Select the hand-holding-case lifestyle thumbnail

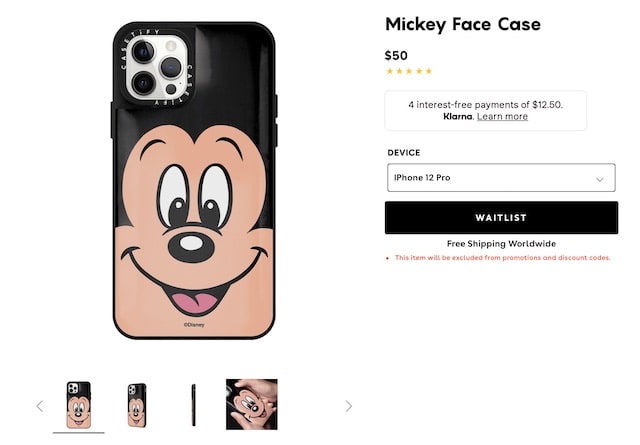click(252, 404)
